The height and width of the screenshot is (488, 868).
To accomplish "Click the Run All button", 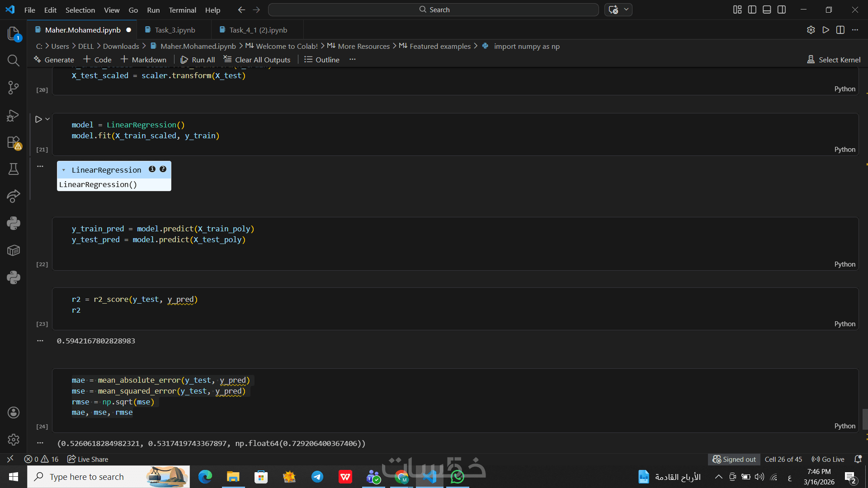I will (x=198, y=60).
